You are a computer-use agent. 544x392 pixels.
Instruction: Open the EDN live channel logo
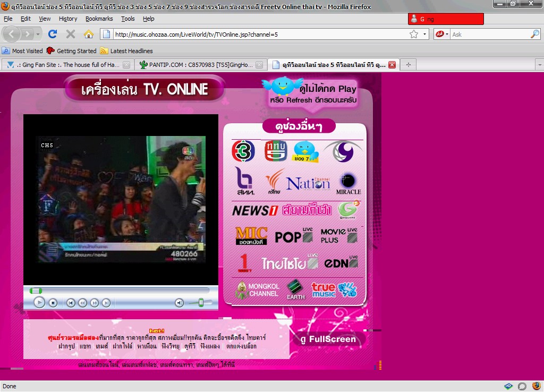point(341,262)
